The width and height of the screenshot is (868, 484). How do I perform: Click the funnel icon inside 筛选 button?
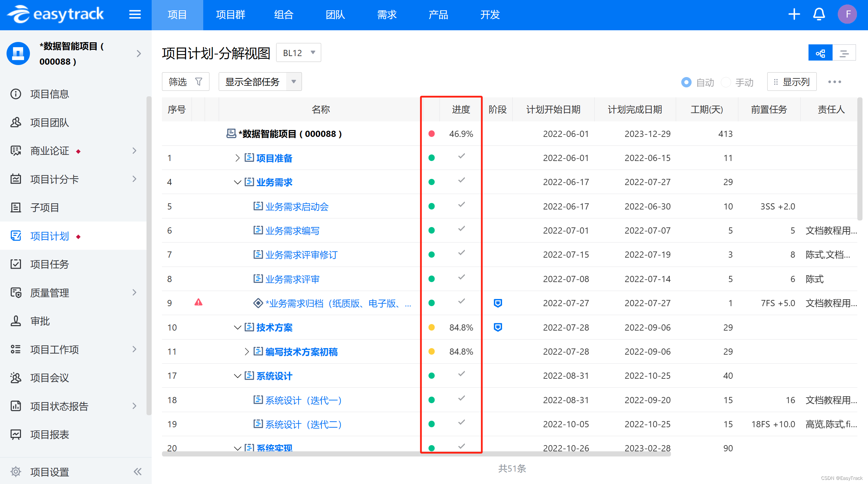coord(199,81)
